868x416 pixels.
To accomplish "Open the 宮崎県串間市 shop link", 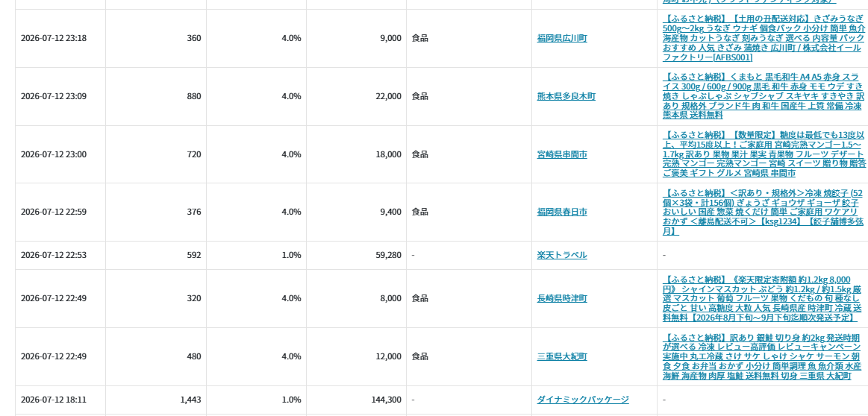I will tap(562, 154).
